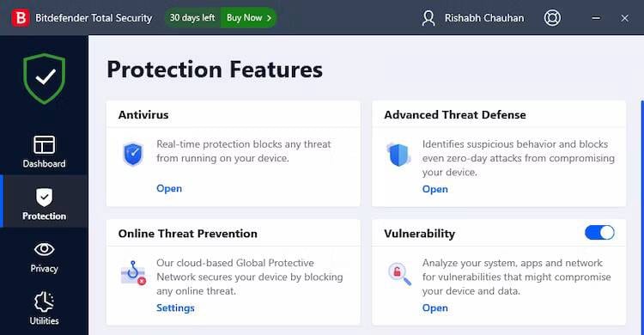Open the Vulnerability feature link
This screenshot has width=644, height=335.
(x=435, y=308)
